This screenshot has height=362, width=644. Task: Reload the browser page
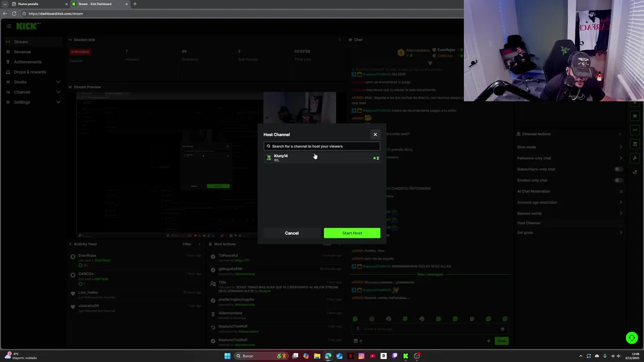pos(14,14)
